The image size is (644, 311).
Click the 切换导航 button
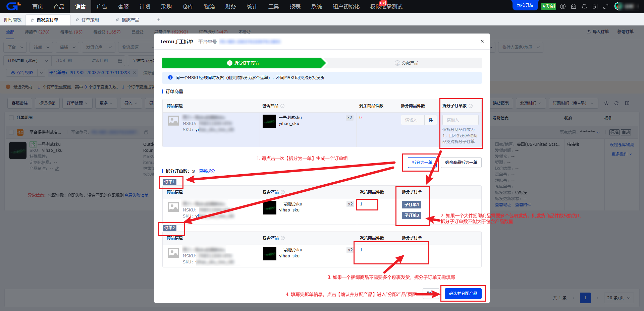[x=525, y=5]
